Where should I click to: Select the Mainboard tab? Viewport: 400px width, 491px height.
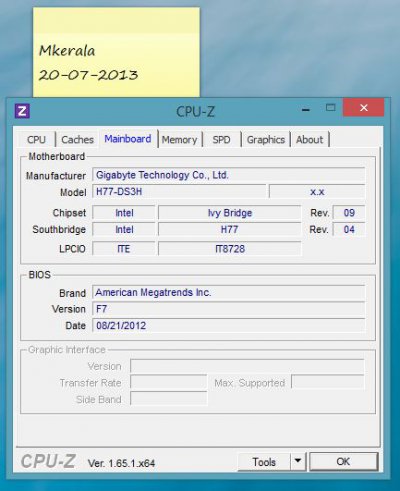(x=128, y=139)
